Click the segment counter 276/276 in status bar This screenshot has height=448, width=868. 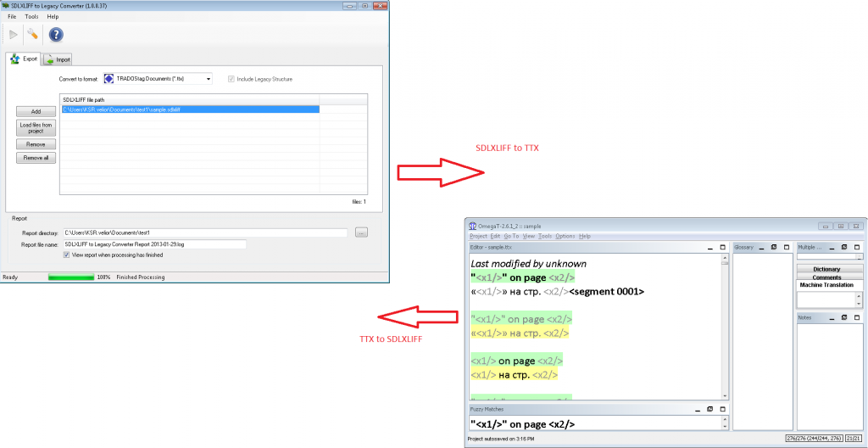(x=814, y=439)
